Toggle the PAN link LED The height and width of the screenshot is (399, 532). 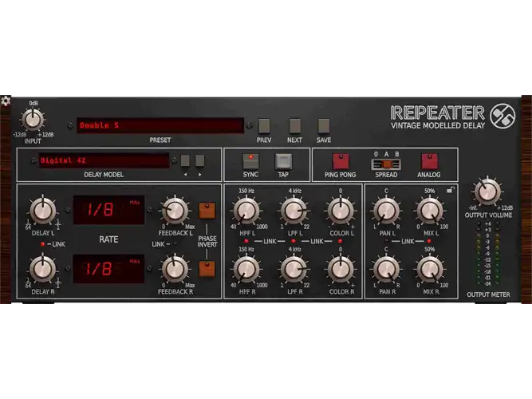(387, 241)
